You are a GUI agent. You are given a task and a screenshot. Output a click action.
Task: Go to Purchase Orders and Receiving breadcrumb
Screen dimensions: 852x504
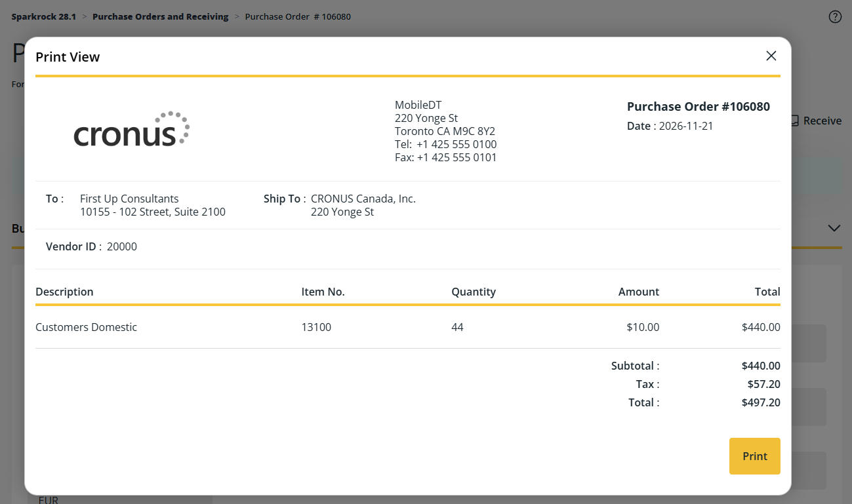161,16
